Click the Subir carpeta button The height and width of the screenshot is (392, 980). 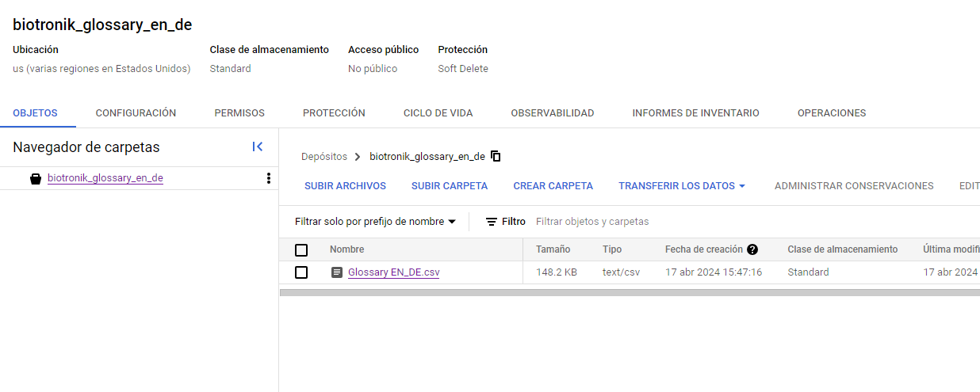tap(450, 186)
